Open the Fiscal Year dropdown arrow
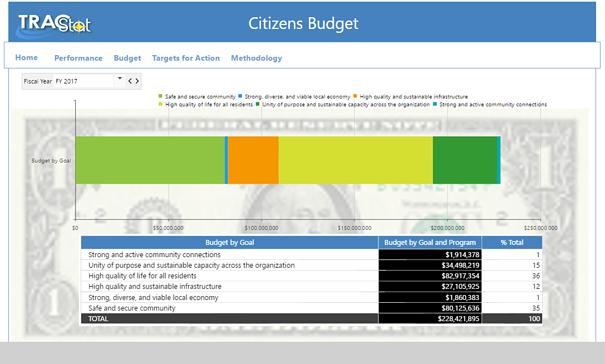Viewport: 605px width, 364px height. click(x=120, y=79)
